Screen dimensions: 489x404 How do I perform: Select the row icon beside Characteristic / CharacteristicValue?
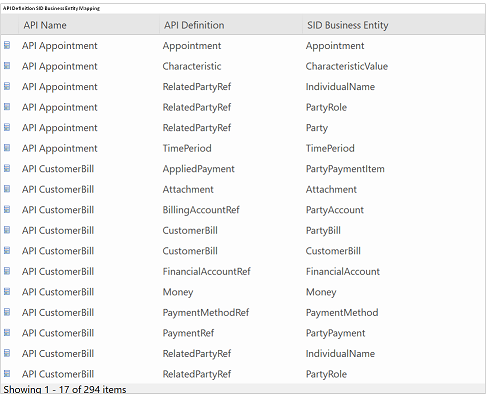point(7,66)
